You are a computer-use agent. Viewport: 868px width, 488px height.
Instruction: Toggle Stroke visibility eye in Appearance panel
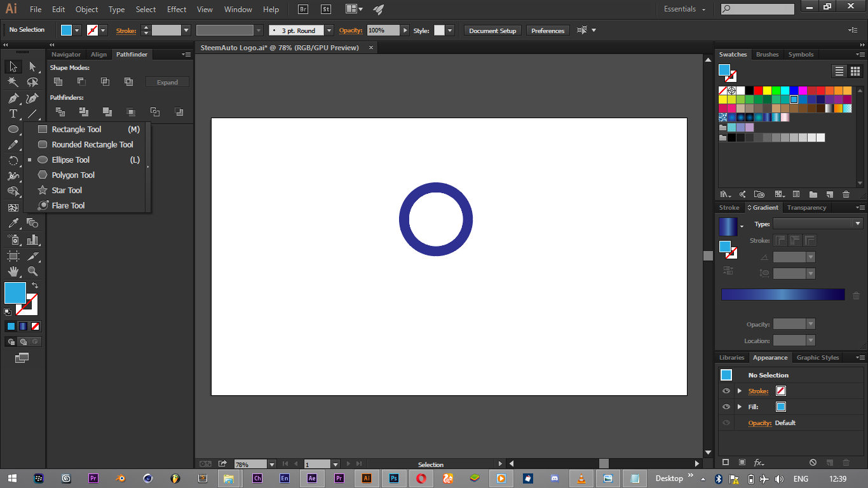726,391
